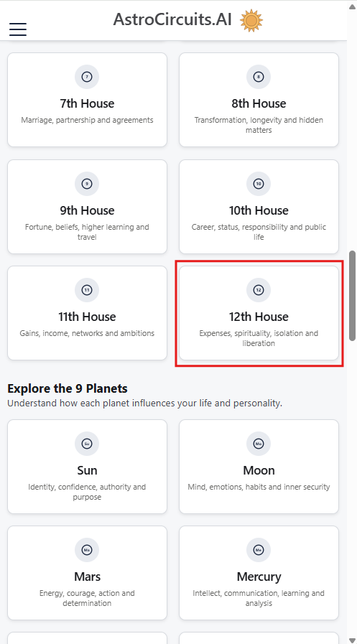The image size is (357, 644).
Task: Click the circled 7 icon for 7th House
Action: [x=87, y=77]
